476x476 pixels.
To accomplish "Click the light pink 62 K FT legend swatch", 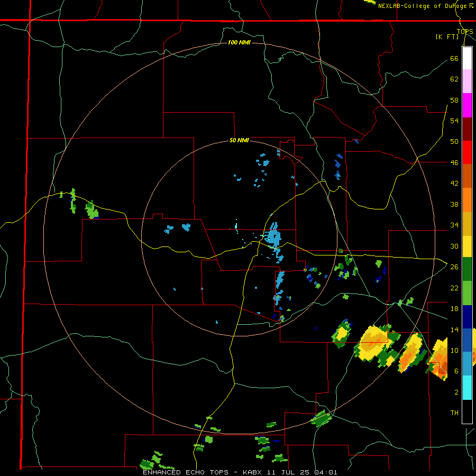I will (x=467, y=81).
